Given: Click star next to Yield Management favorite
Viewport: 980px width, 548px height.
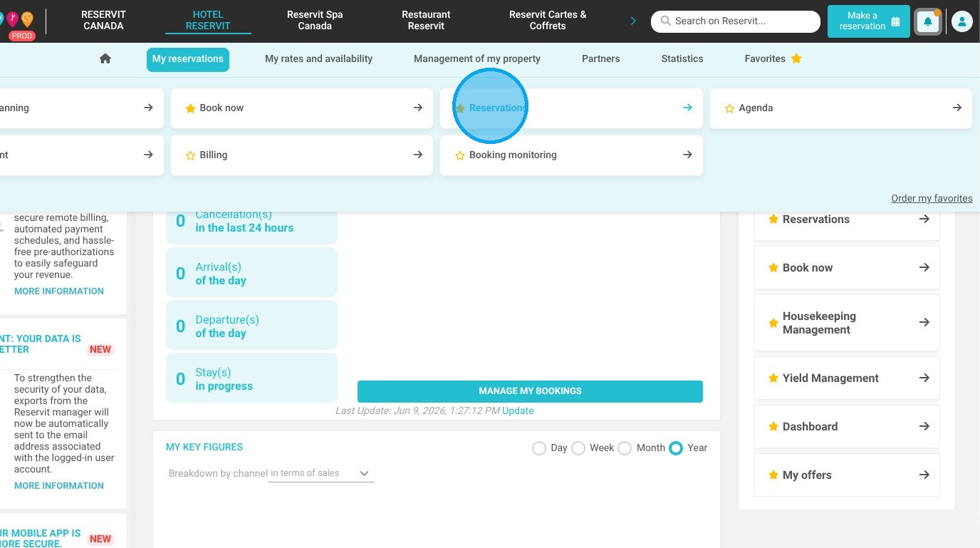Looking at the screenshot, I should (x=773, y=378).
